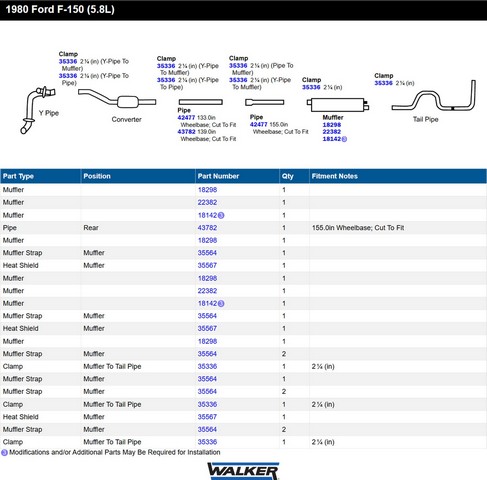Image resolution: width=487 pixels, height=480 pixels.
Task: Click the Muffler drawing in the diagram
Action: pos(338,105)
